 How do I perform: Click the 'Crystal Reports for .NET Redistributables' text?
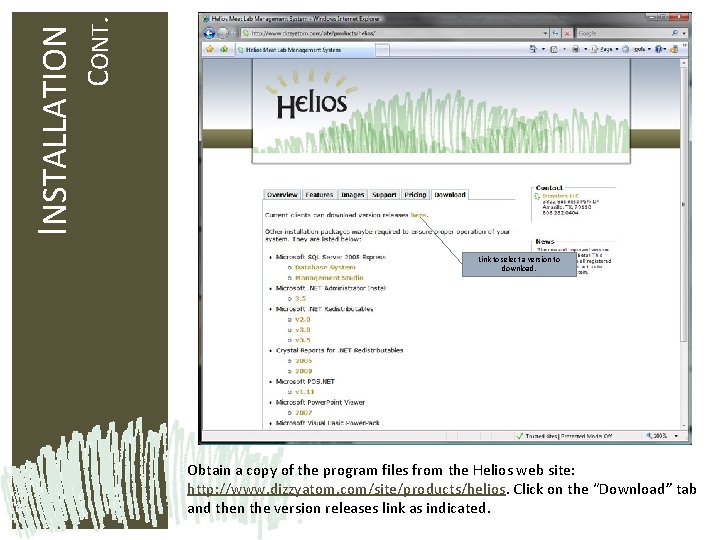339,350
